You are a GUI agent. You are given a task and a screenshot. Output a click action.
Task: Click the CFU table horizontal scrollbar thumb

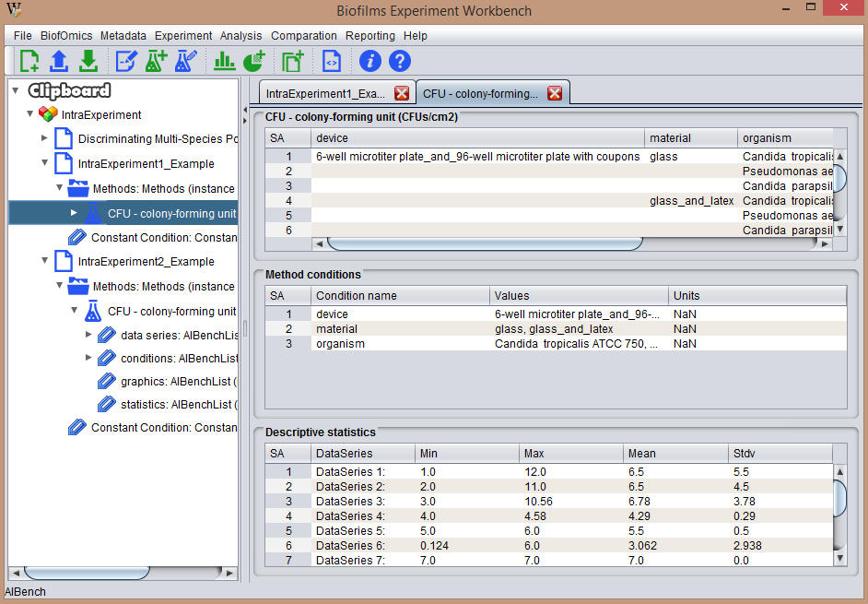click(x=485, y=243)
